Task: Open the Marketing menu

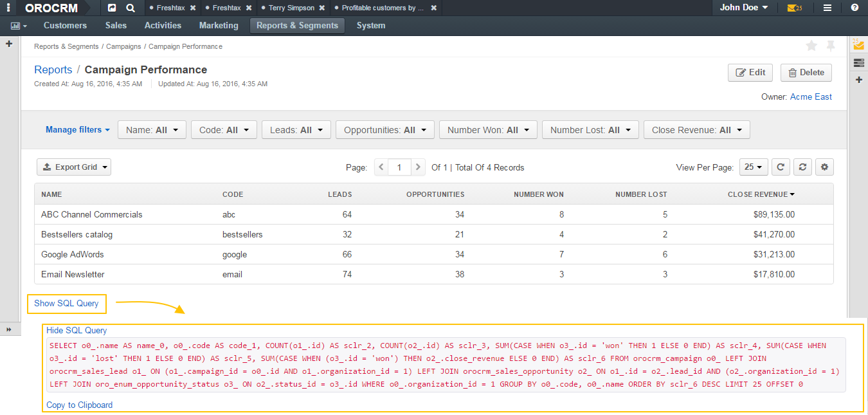Action: pos(219,26)
